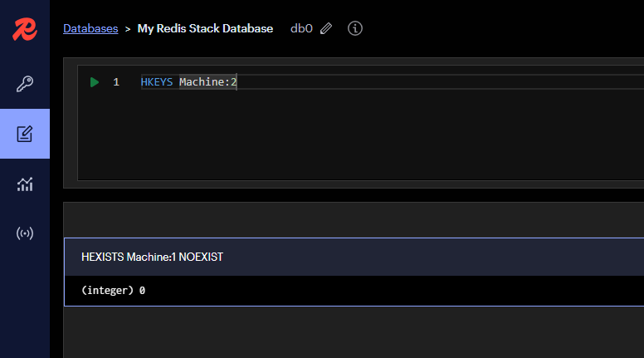Click the Redis logo icon
This screenshot has width=644, height=358.
click(25, 29)
